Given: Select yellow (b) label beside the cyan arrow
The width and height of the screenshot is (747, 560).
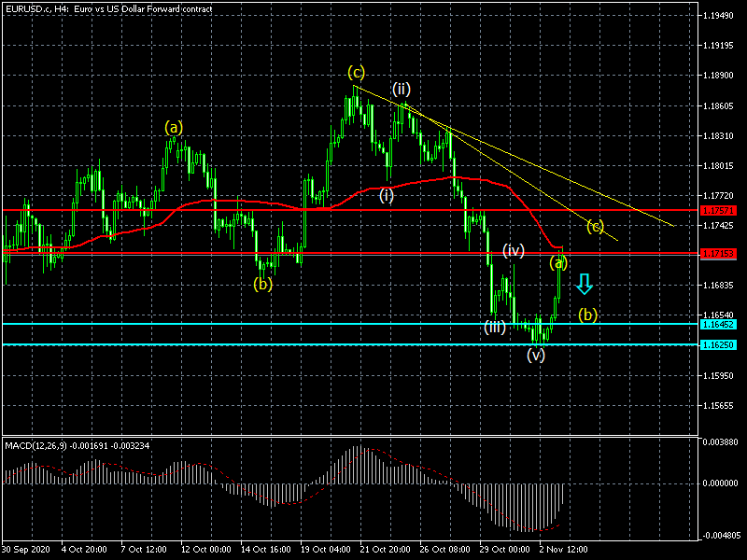Looking at the screenshot, I should 588,314.
